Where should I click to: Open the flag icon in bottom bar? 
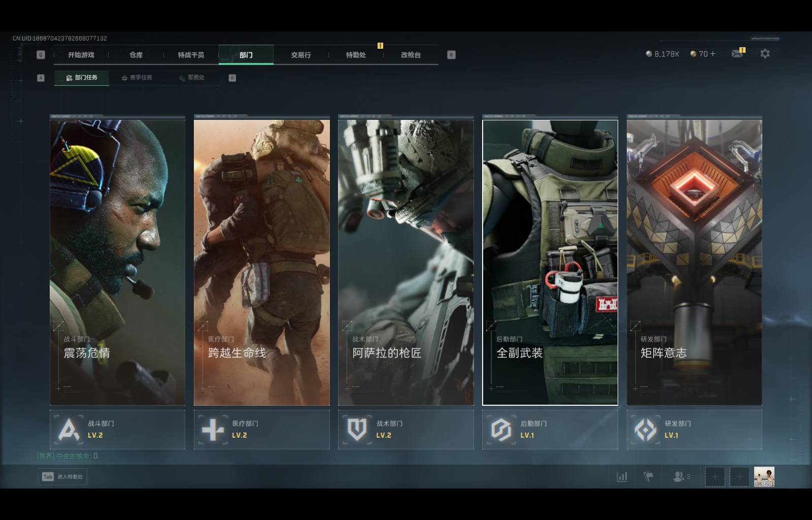click(649, 476)
